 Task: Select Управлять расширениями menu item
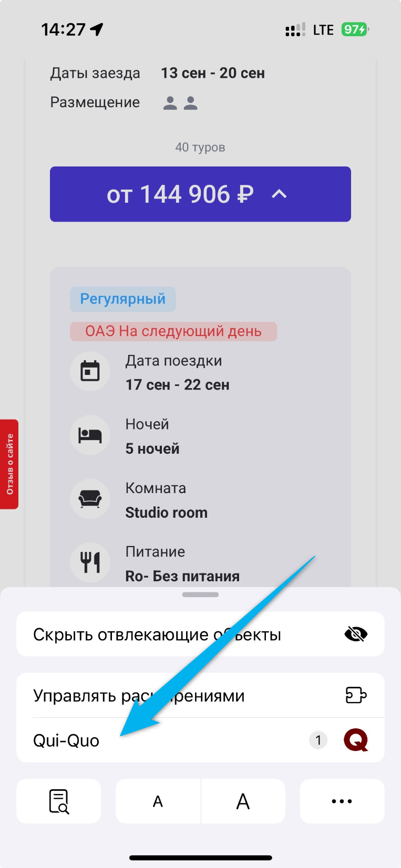click(200, 695)
